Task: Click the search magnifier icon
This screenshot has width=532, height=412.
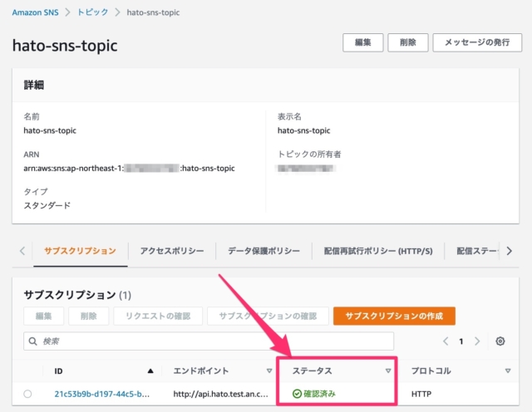Action: (33, 341)
